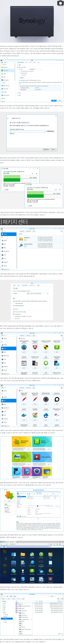Click the blue apply button in file services

pos(54,101)
